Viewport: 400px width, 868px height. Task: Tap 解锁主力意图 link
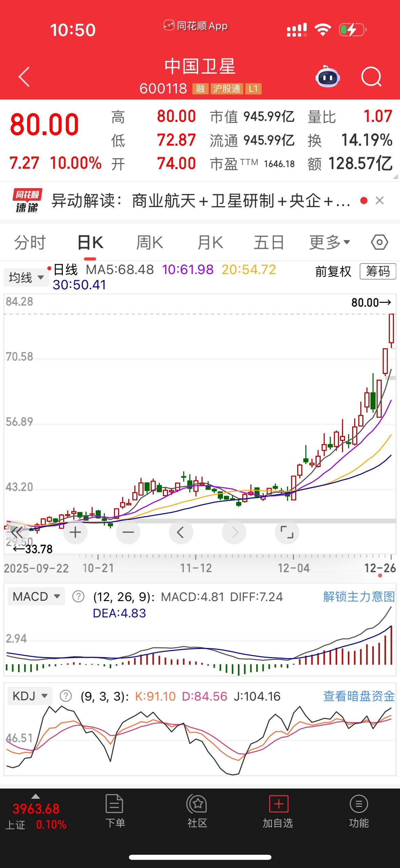359,596
